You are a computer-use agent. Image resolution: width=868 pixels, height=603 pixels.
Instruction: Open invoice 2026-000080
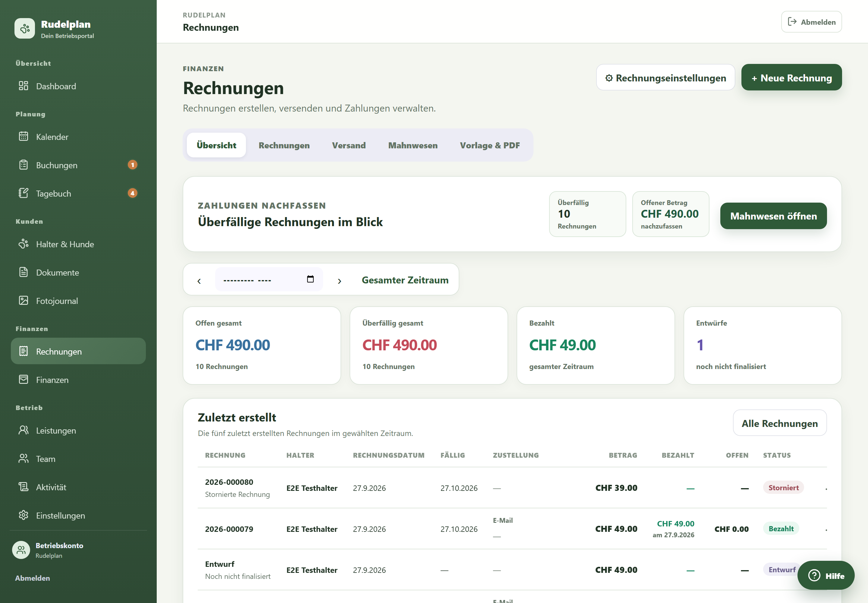229,482
